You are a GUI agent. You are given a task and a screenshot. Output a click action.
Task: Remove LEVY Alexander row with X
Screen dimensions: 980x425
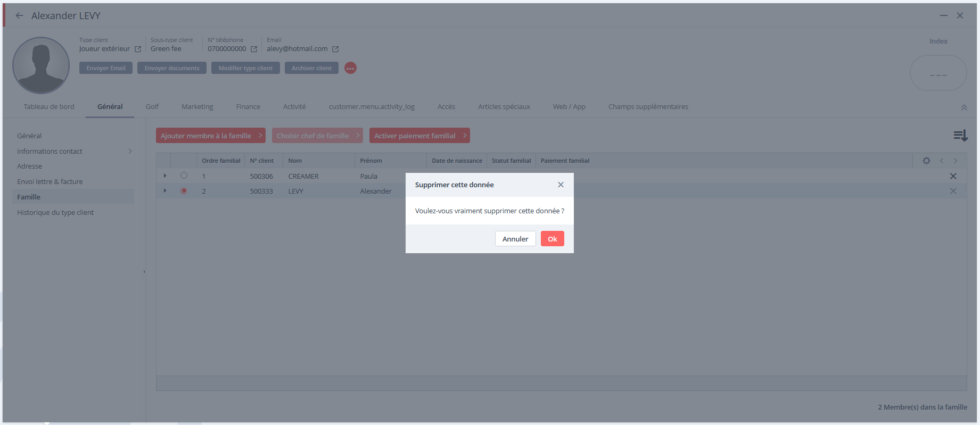[x=953, y=191]
